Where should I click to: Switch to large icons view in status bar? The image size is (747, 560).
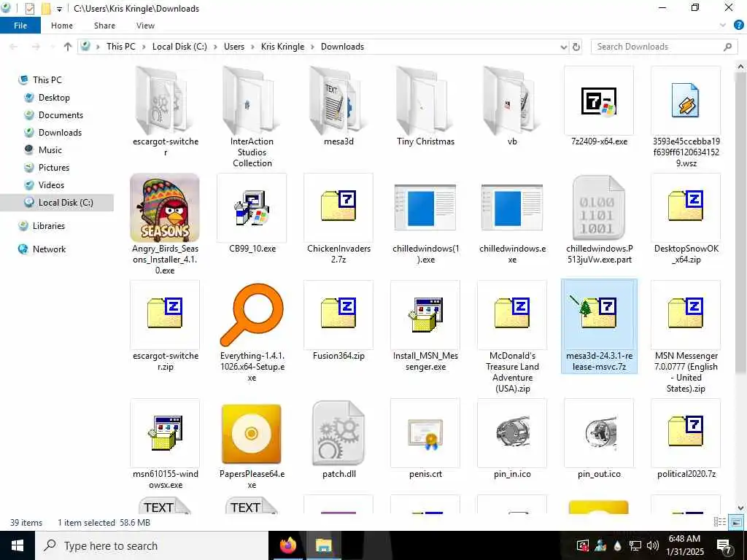(x=737, y=522)
